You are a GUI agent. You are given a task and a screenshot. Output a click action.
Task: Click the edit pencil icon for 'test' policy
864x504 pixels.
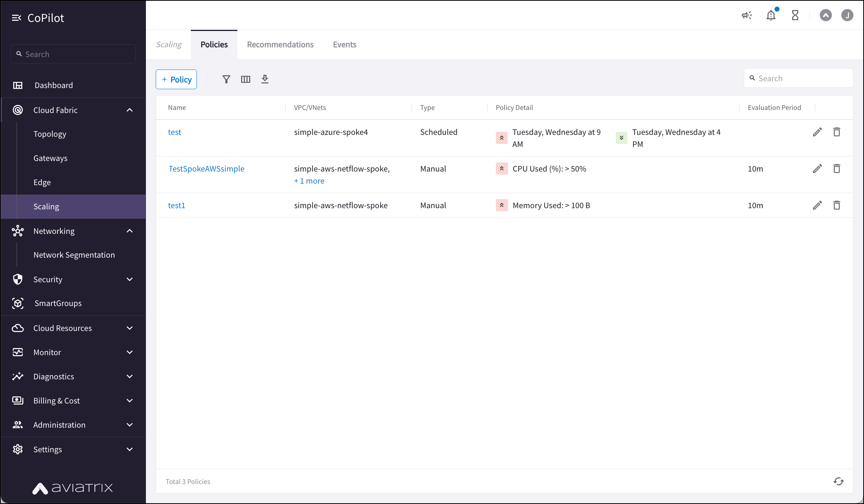click(817, 131)
